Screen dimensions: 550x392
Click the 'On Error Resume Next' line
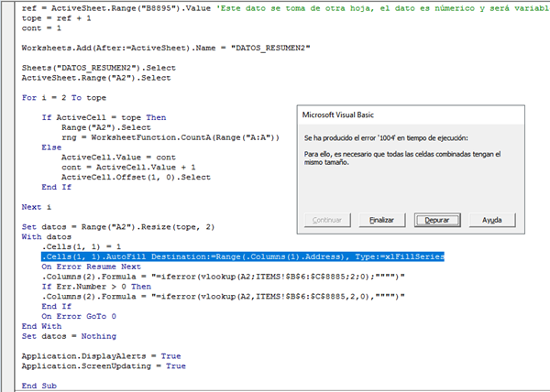91,267
